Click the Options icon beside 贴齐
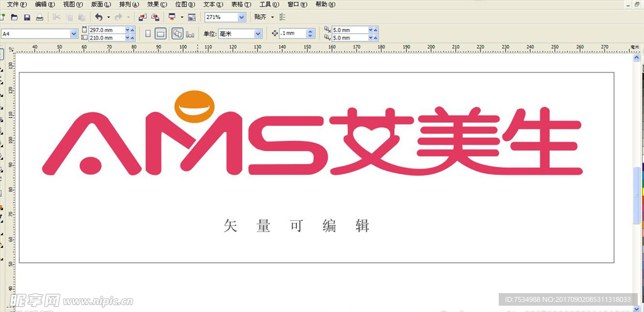644x312 pixels. point(281,17)
